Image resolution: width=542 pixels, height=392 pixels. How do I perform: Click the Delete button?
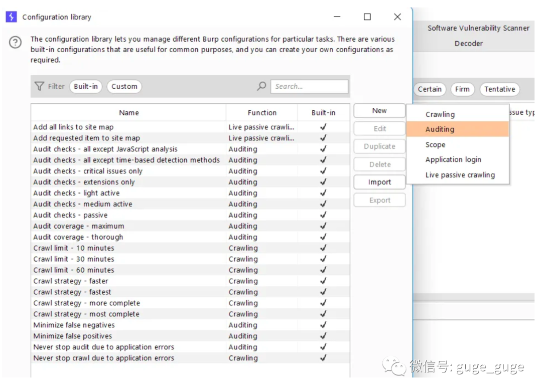379,164
